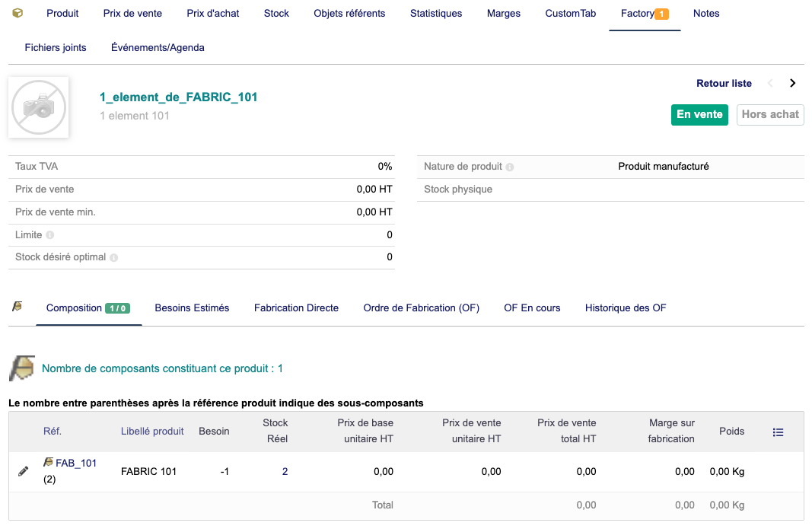Open the Stock tab
Viewport: 812px width, 529px height.
coord(276,14)
